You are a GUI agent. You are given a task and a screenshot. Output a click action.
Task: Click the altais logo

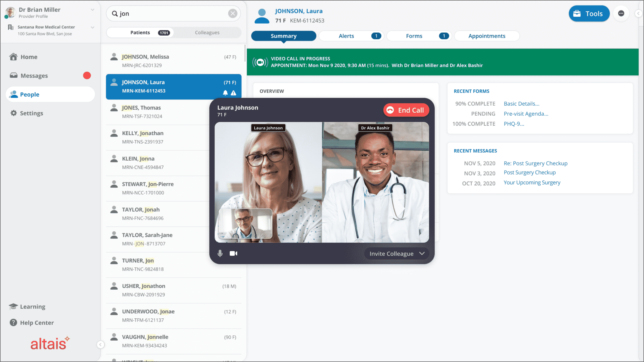pyautogui.click(x=50, y=343)
